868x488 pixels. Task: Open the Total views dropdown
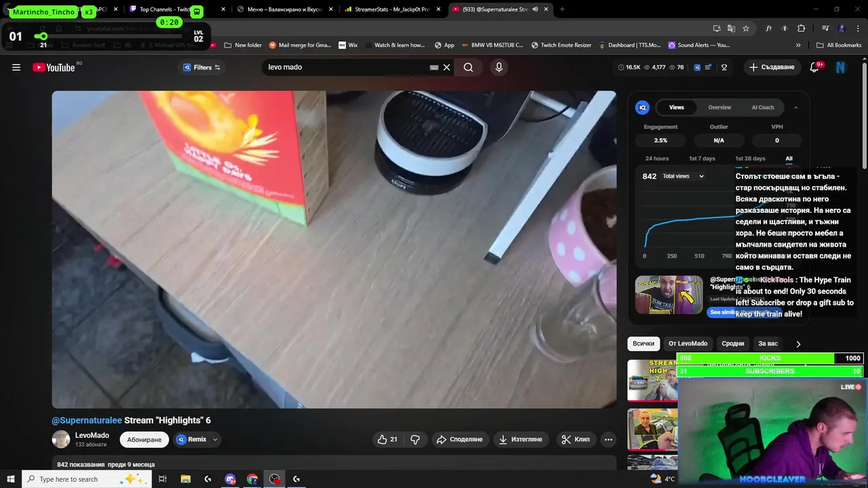click(684, 176)
